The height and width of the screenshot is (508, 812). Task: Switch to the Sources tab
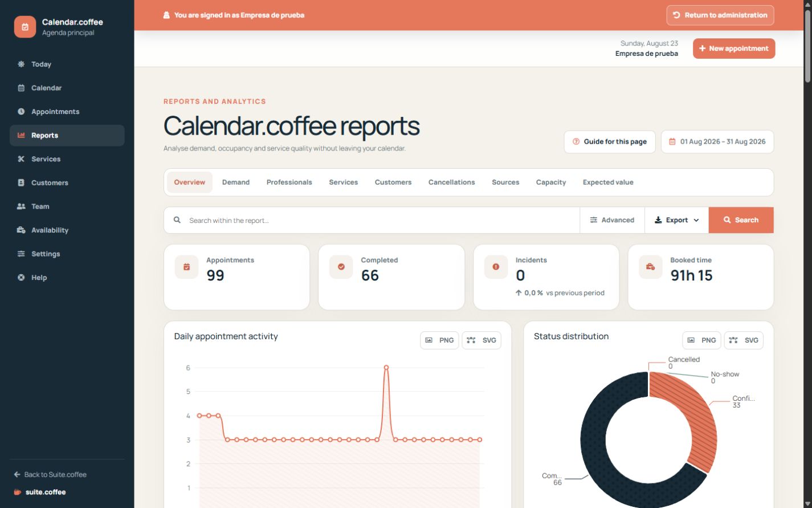point(505,182)
